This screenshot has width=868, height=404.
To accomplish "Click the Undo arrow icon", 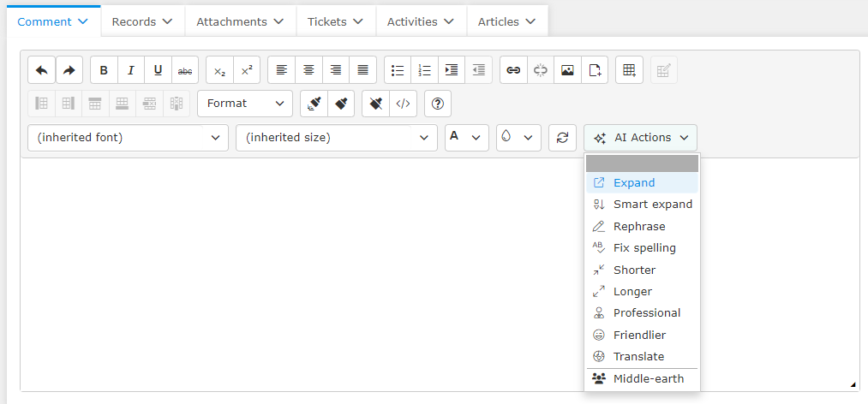I will click(41, 70).
